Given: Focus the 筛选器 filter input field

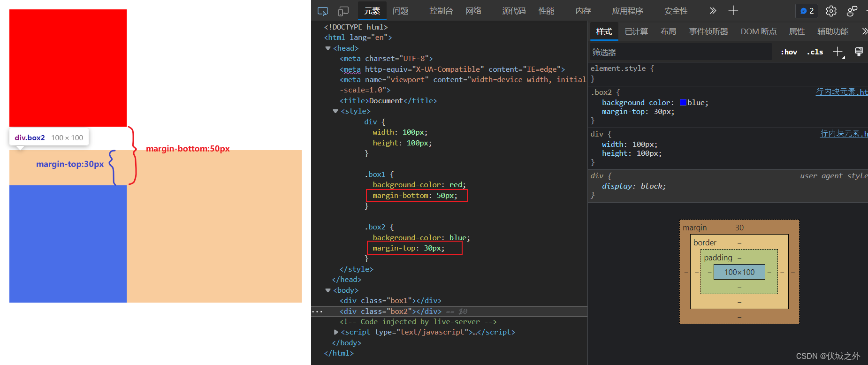Looking at the screenshot, I should [x=680, y=52].
